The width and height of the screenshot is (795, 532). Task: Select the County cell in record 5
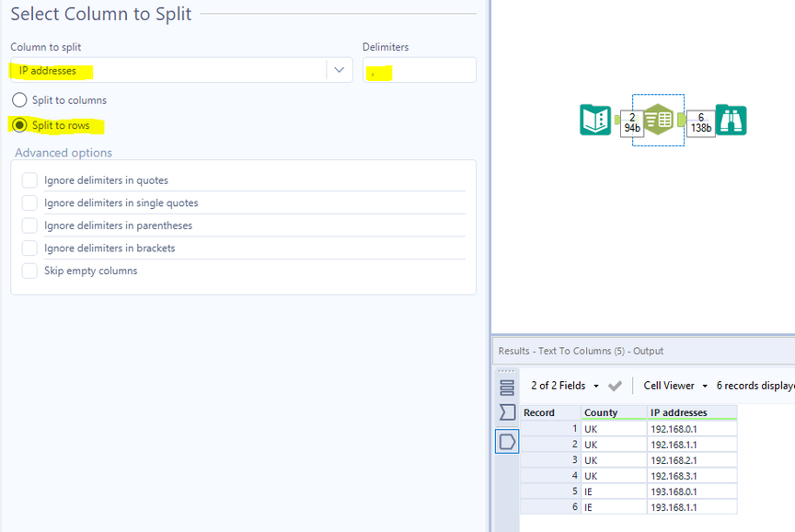click(614, 492)
